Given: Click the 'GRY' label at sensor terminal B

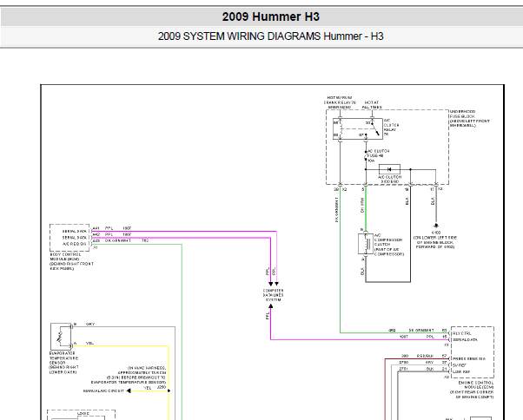Looking at the screenshot, I should 90,324.
